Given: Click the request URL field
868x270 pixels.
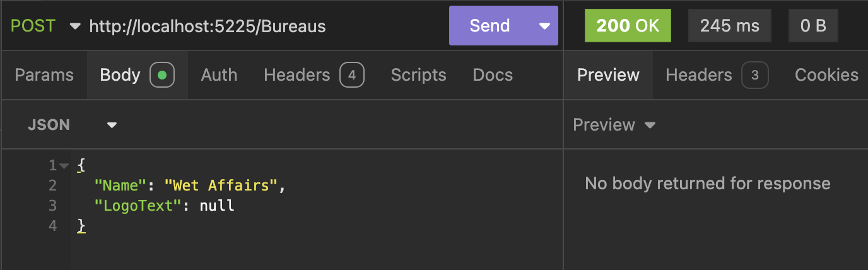Looking at the screenshot, I should pos(252,26).
